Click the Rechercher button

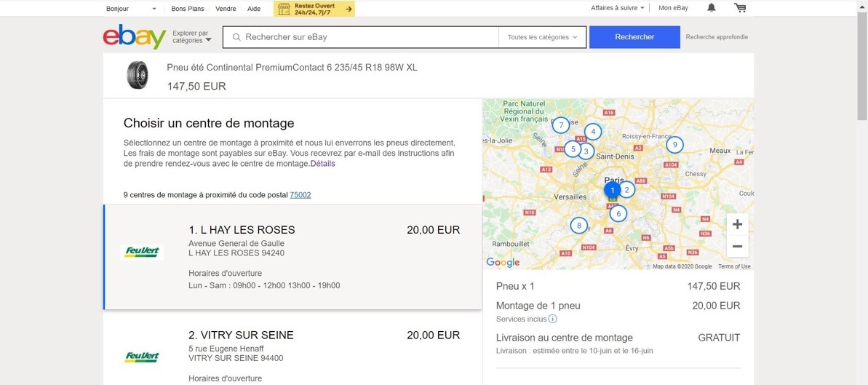coord(634,37)
